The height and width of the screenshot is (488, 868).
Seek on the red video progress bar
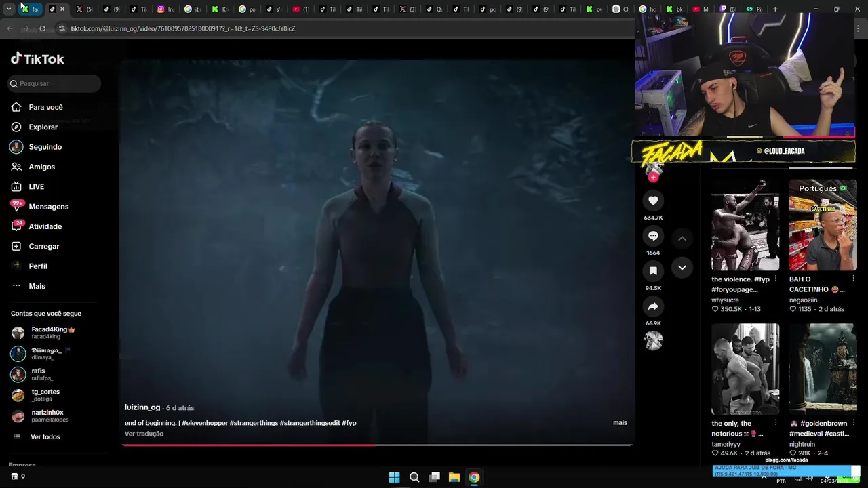pyautogui.click(x=377, y=445)
